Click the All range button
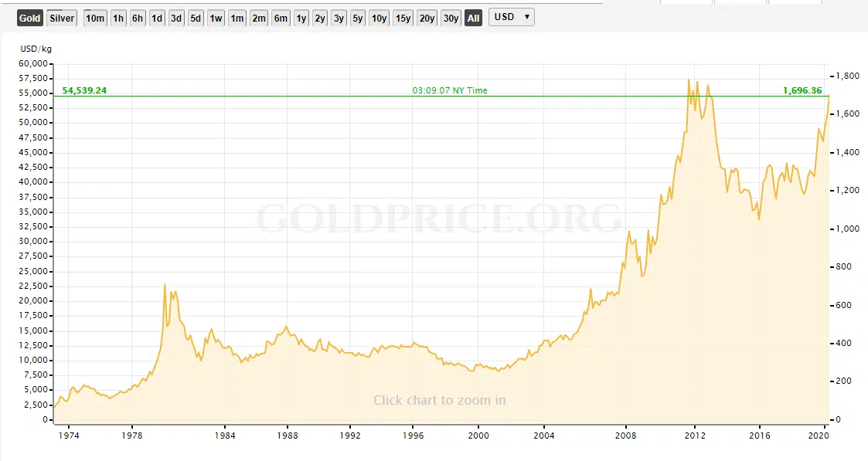The image size is (868, 461). [473, 18]
